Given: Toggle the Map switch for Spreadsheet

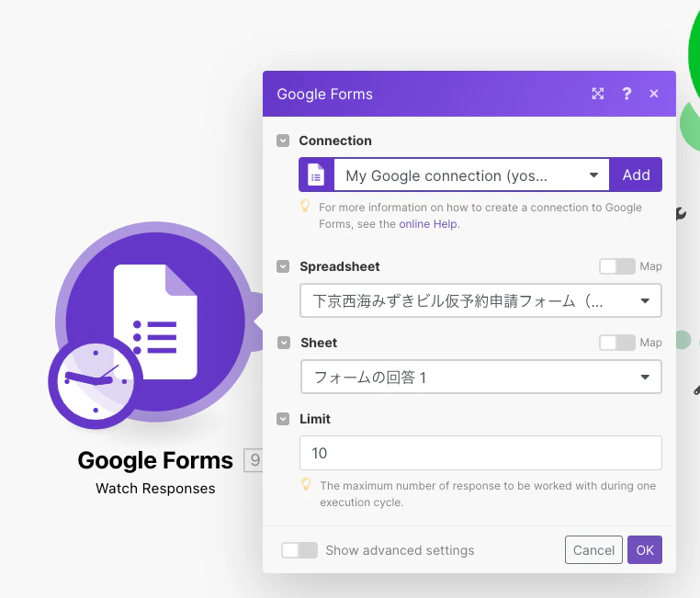Looking at the screenshot, I should tap(617, 266).
